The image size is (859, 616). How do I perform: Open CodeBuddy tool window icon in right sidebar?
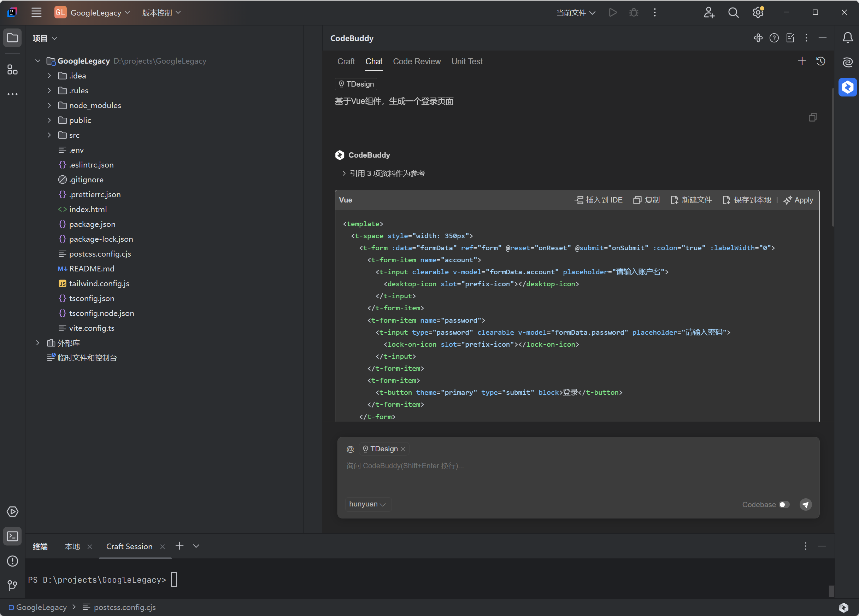847,87
